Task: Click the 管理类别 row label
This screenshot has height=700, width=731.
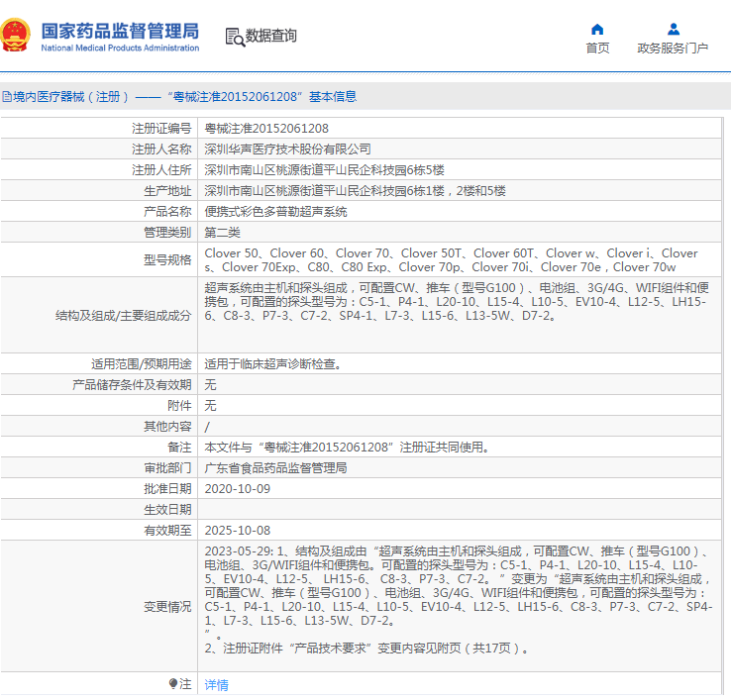Action: point(167,232)
